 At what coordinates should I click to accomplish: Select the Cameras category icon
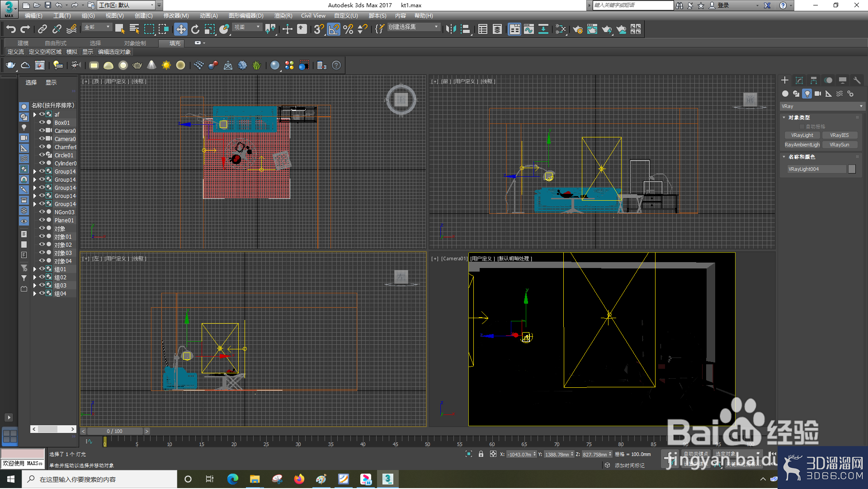click(818, 94)
